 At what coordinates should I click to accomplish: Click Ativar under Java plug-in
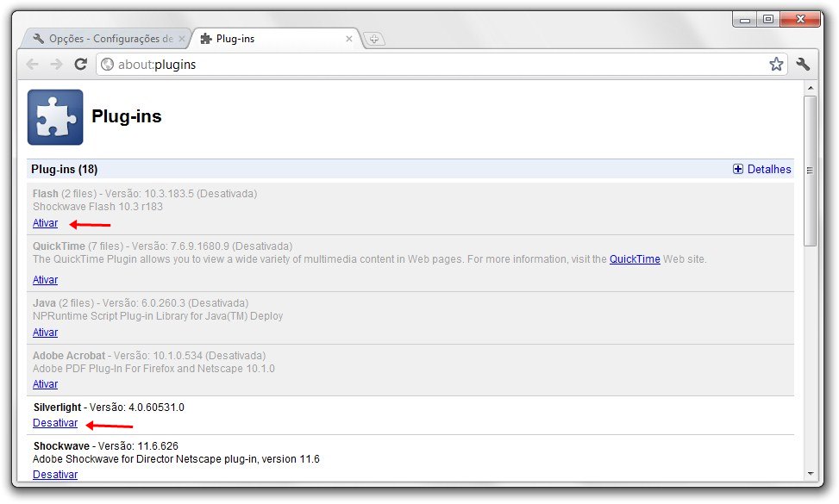(x=45, y=333)
